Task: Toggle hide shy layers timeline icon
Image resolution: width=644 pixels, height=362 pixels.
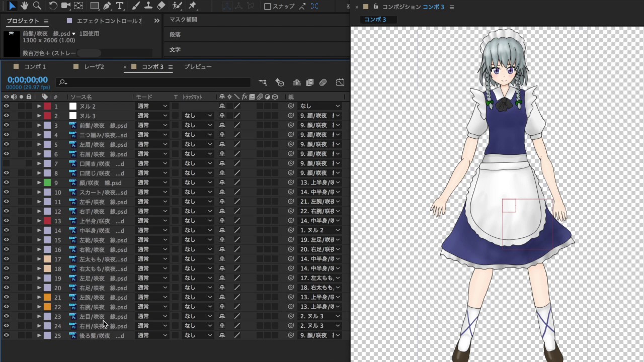Action: [297, 82]
